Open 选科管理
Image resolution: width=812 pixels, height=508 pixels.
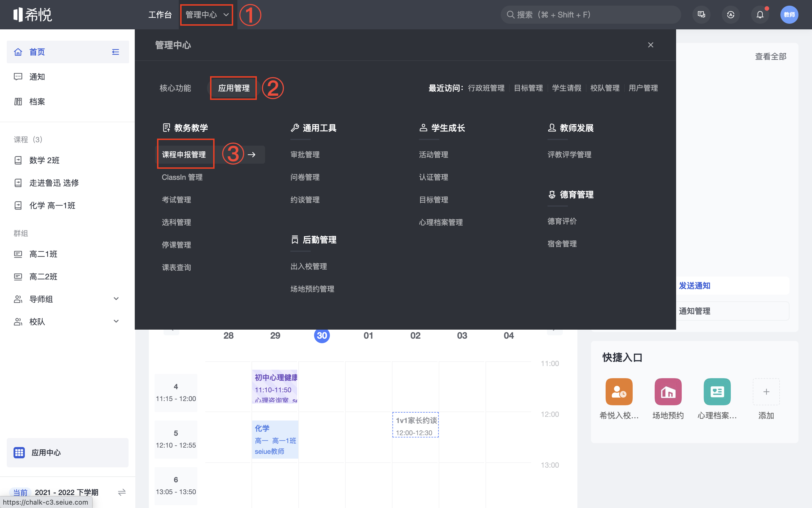point(176,222)
